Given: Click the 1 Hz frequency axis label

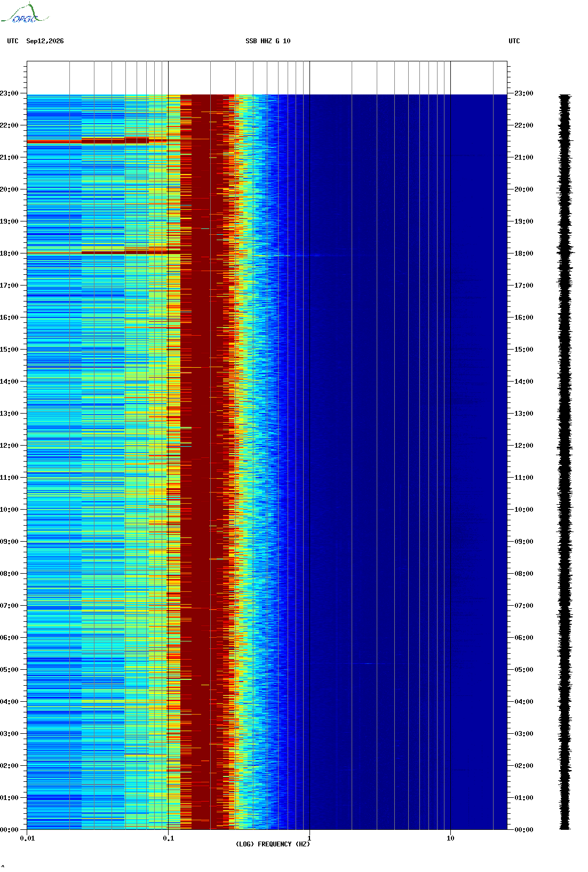Looking at the screenshot, I should pos(309,838).
